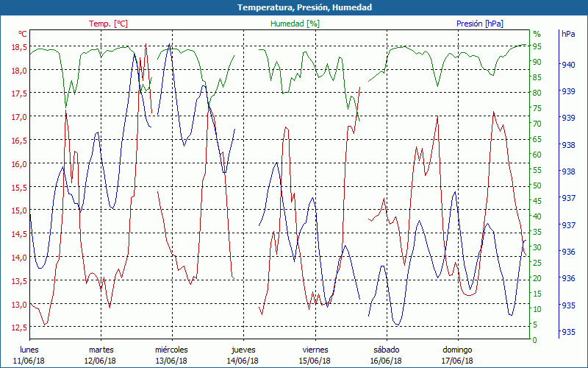The height and width of the screenshot is (368, 588).
Task: Click the '65' humidity axis value
Action: (x=537, y=139)
